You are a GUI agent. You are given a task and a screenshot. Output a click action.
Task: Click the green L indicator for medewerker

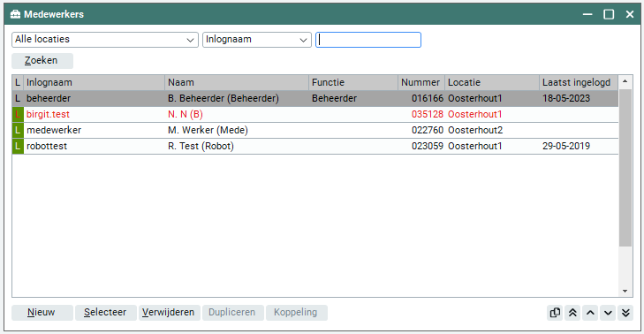pos(18,130)
